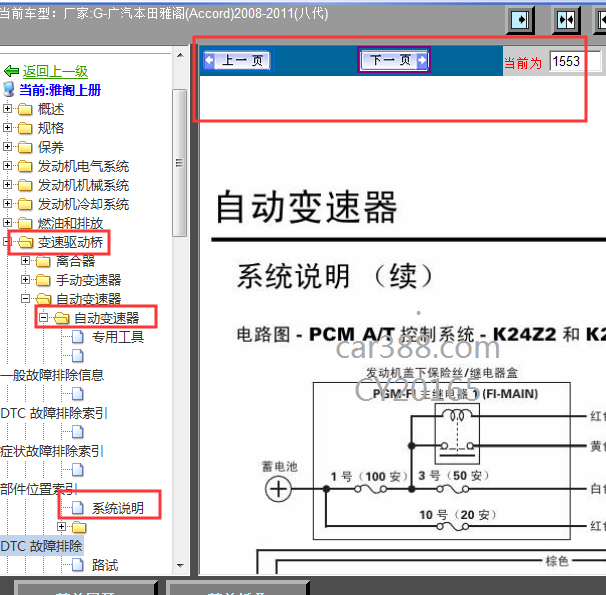606x595 pixels.
Task: Click the 手动变速器 folder icon
Action: click(x=43, y=280)
